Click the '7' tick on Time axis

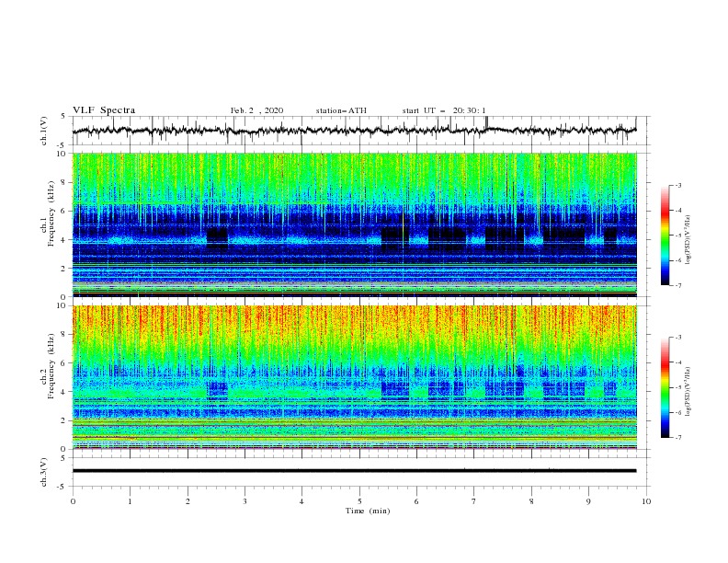pyautogui.click(x=473, y=501)
